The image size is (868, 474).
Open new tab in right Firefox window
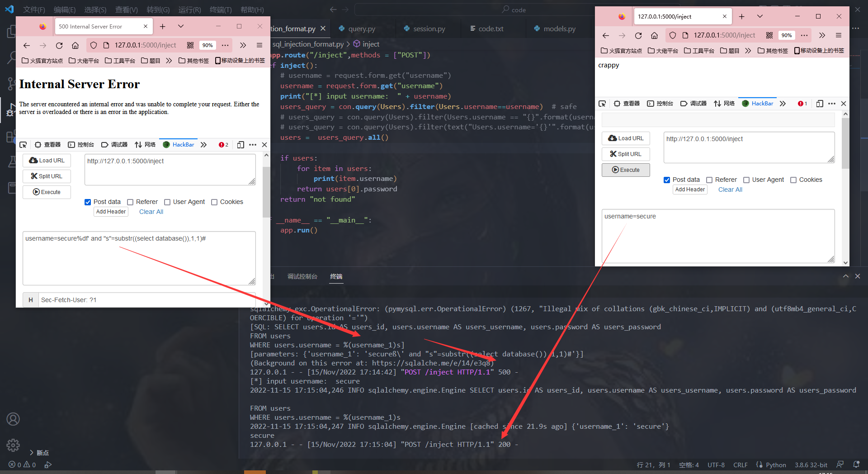point(742,16)
